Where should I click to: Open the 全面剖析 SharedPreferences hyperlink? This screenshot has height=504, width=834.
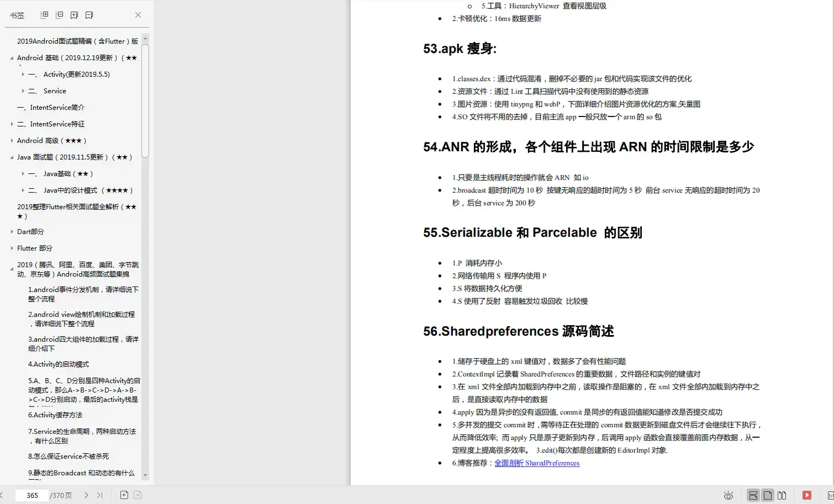[537, 463]
